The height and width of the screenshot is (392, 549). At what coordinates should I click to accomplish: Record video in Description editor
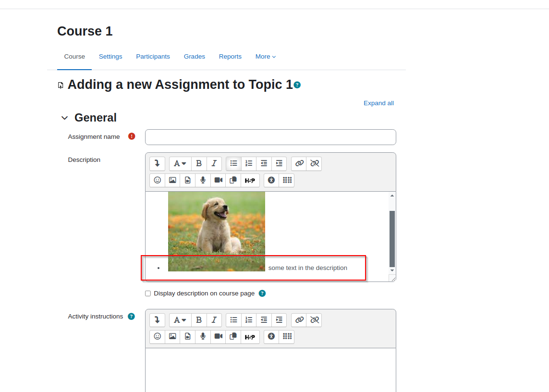pos(218,181)
